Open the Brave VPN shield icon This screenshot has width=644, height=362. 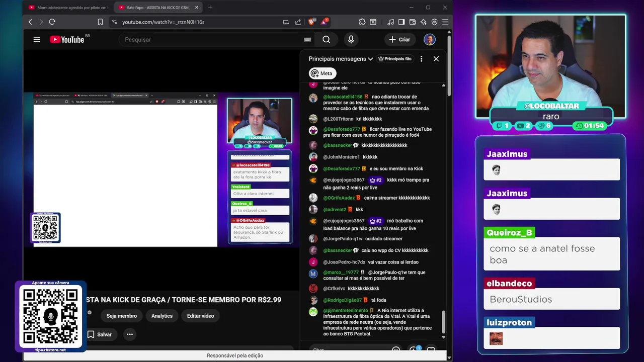[434, 22]
